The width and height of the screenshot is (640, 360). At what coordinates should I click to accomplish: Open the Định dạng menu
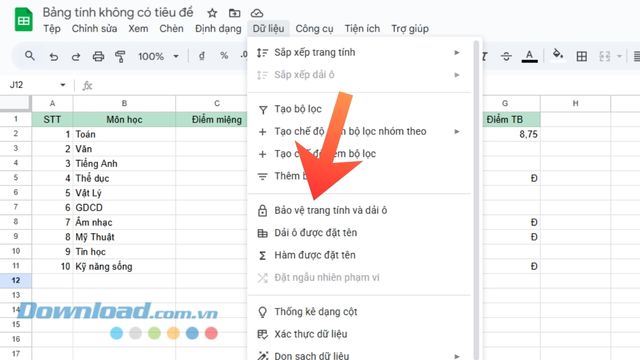coord(218,29)
